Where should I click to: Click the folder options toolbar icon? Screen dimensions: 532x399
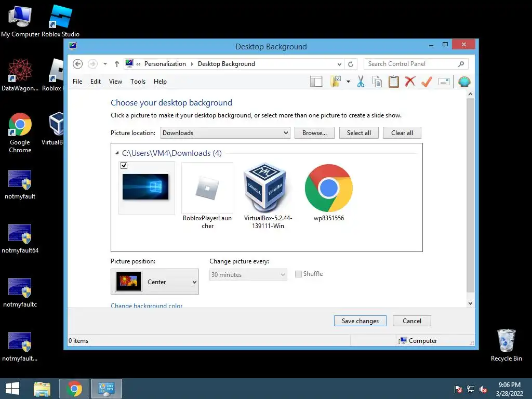pyautogui.click(x=336, y=82)
